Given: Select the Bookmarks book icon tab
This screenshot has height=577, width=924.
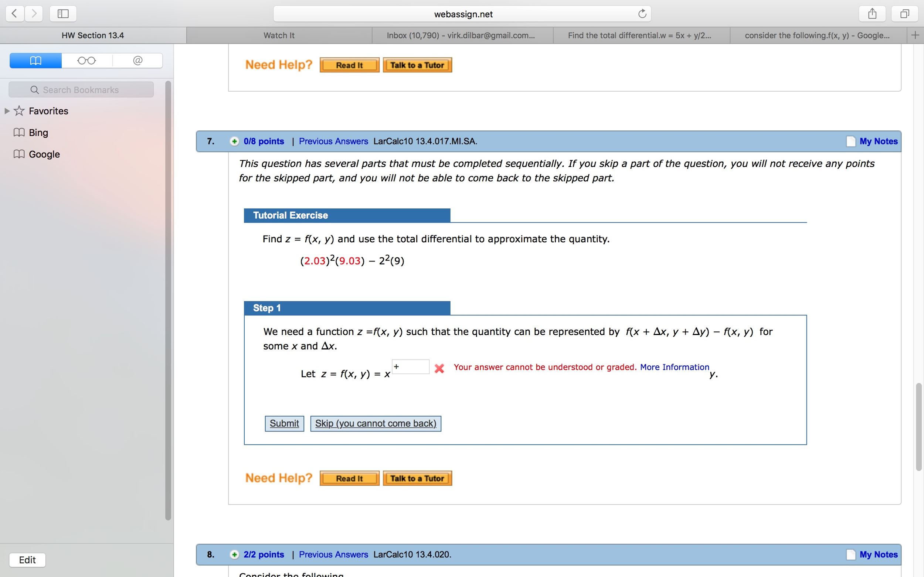Looking at the screenshot, I should pyautogui.click(x=35, y=60).
